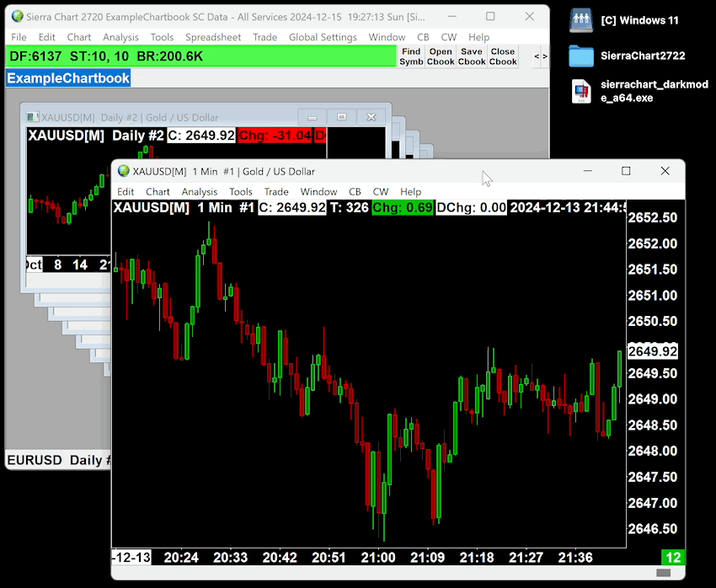The width and height of the screenshot is (716, 588).
Task: Click the Close Cbook toolbar button
Action: [x=503, y=56]
